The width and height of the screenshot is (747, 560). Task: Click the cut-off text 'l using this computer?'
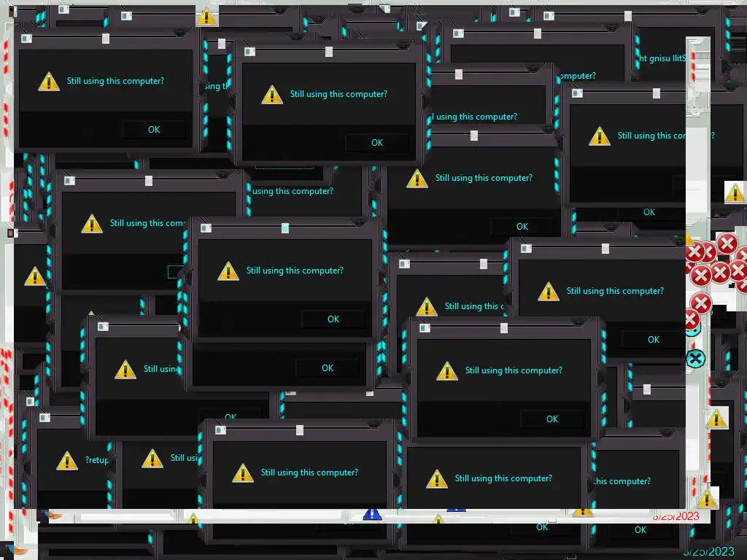(474, 117)
